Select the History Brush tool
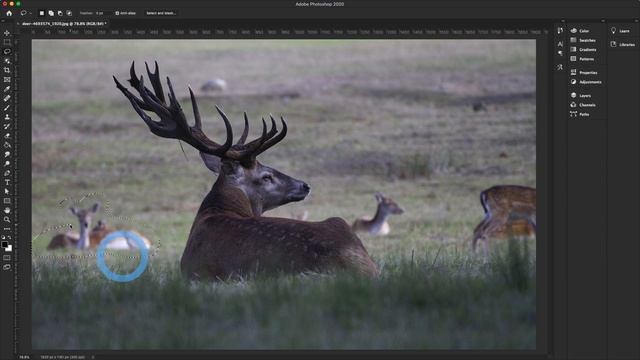The width and height of the screenshot is (640, 360). coord(7,127)
